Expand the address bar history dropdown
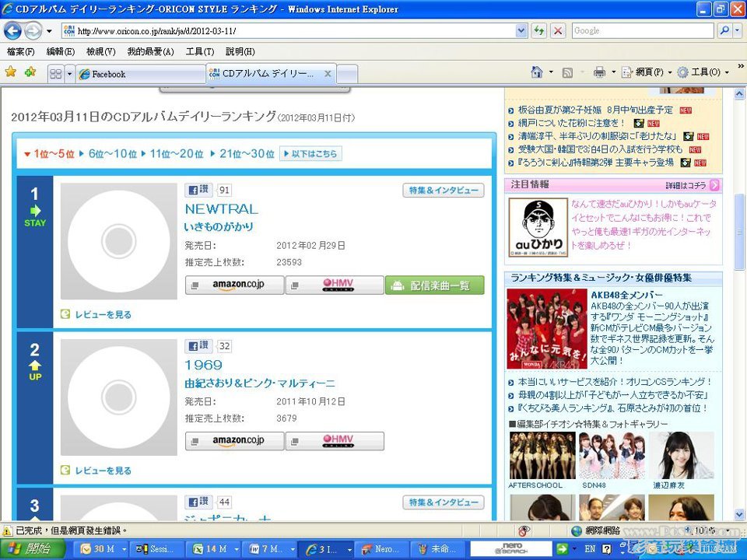 click(x=521, y=31)
